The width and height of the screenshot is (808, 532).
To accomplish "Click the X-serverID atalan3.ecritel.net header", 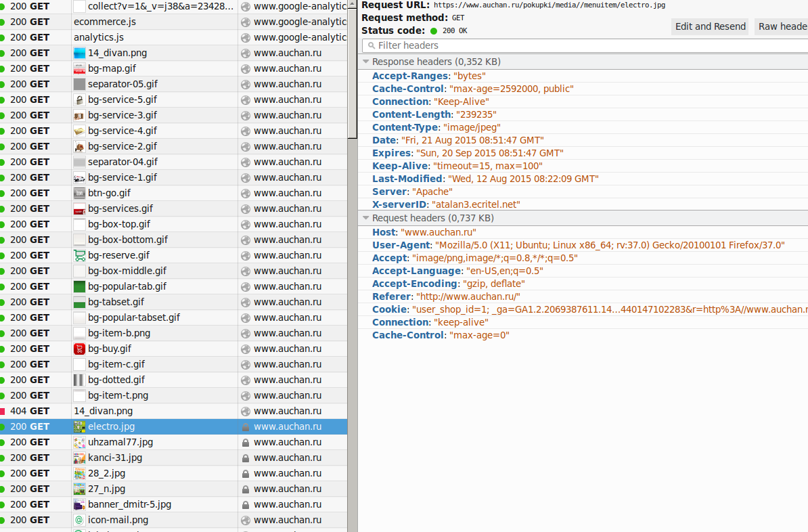I will coord(446,204).
